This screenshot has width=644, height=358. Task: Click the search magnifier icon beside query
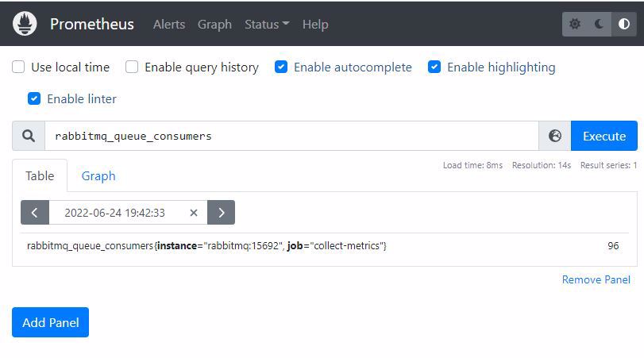pos(29,136)
